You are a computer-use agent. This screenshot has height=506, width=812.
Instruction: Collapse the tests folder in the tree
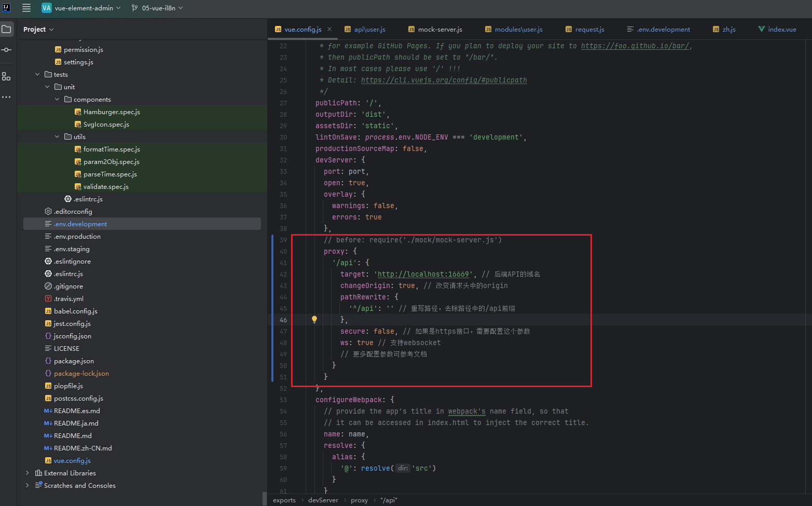point(37,74)
